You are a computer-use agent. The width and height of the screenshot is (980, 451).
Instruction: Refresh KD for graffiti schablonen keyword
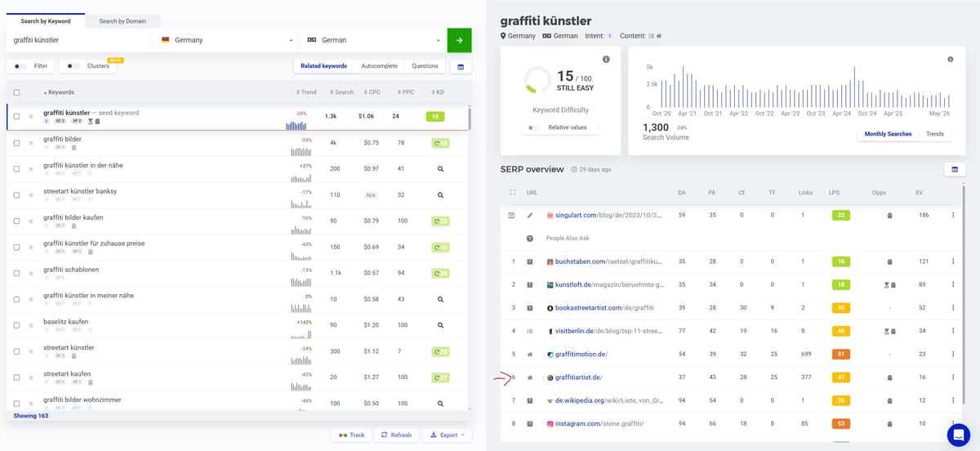[x=440, y=274]
